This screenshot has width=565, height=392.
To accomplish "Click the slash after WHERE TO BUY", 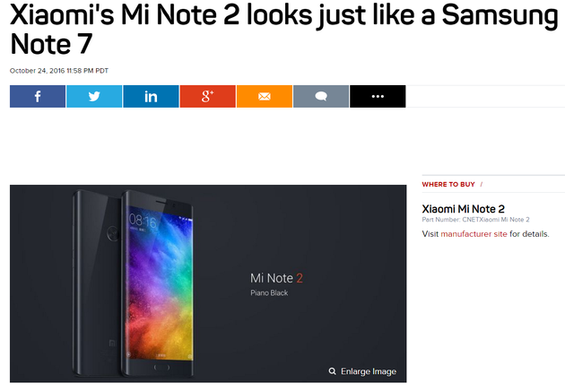I will [x=482, y=185].
